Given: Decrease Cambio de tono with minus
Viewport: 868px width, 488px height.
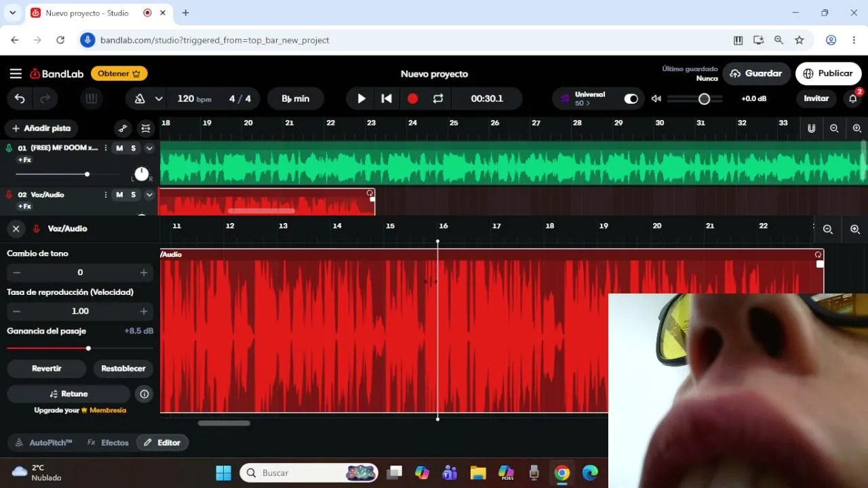Looking at the screenshot, I should point(17,272).
